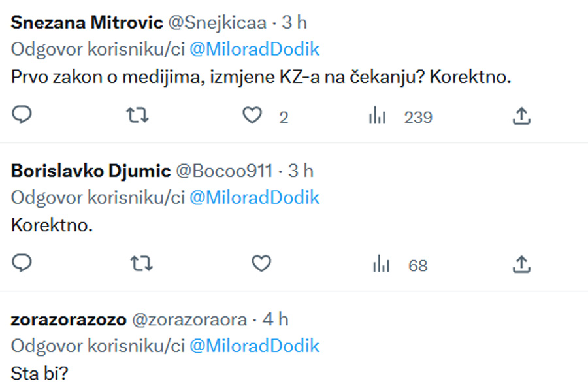Image resolution: width=588 pixels, height=392 pixels.
Task: Click @MiloradDodik mention in zorazorazozo's reply
Action: [x=254, y=346]
